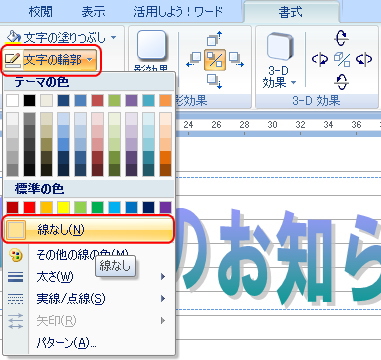Viewport: 381px width, 360px height.
Task: Pick the green standard color
Action: [97, 207]
